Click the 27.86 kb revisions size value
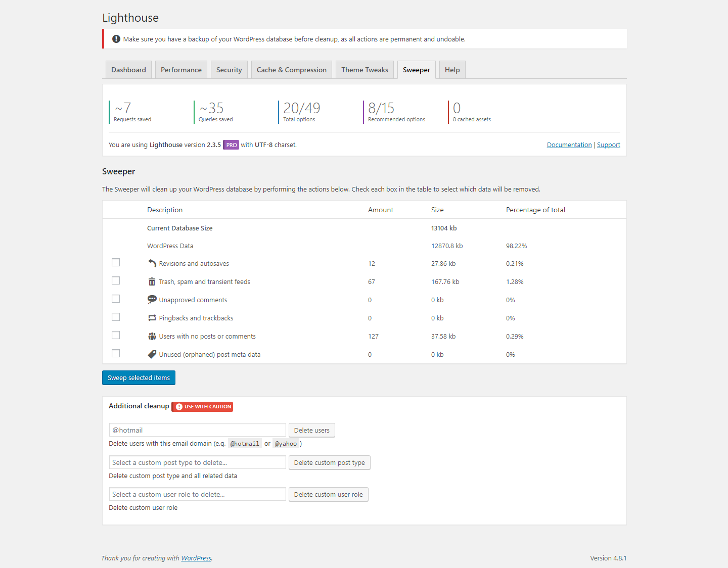This screenshot has width=728, height=568. 443,264
